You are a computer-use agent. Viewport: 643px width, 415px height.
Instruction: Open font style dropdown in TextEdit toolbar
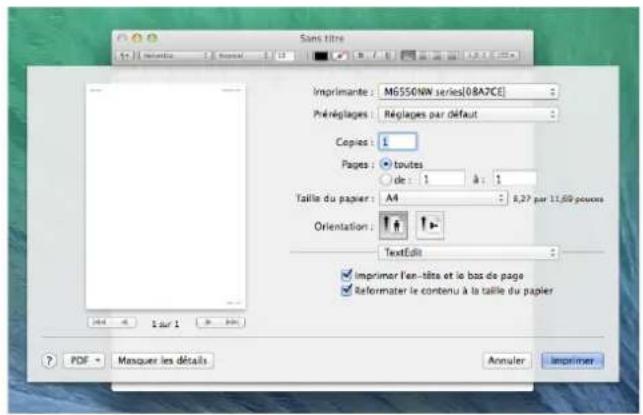pos(243,55)
